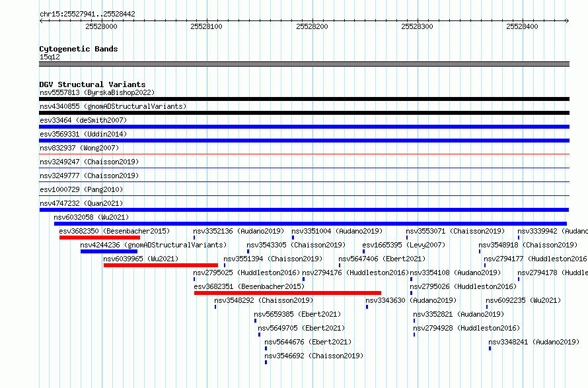Click the nsv5644676 (Ebert2021) label
Viewport: 588px width, 388px height.
308,342
